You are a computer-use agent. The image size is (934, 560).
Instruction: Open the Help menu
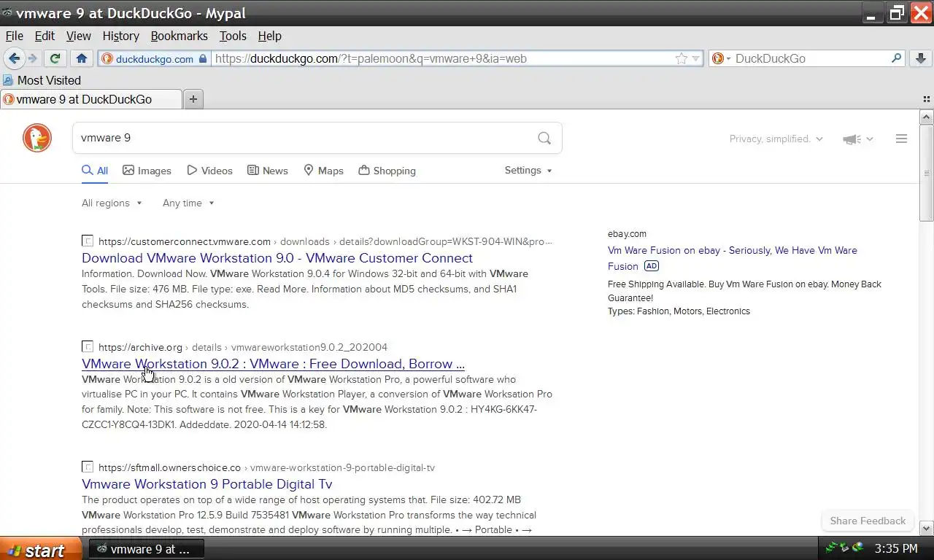click(269, 36)
